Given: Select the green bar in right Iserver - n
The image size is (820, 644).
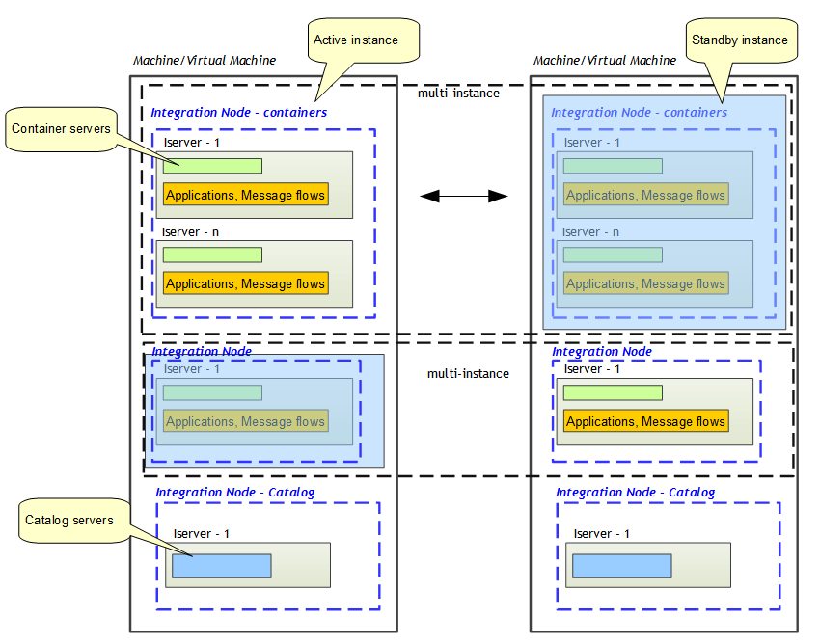Looking at the screenshot, I should [612, 255].
